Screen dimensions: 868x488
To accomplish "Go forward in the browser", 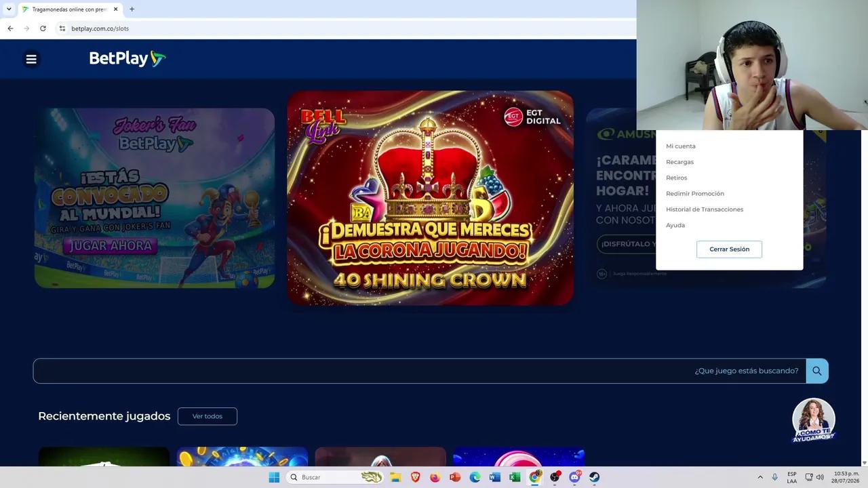I will pyautogui.click(x=26, y=28).
